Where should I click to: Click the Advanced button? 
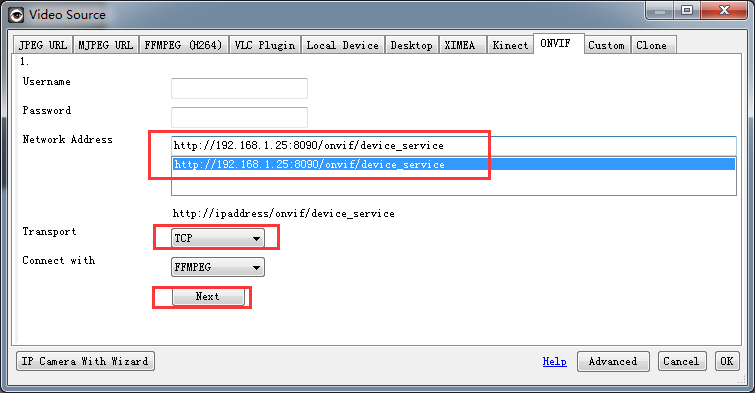pyautogui.click(x=613, y=361)
